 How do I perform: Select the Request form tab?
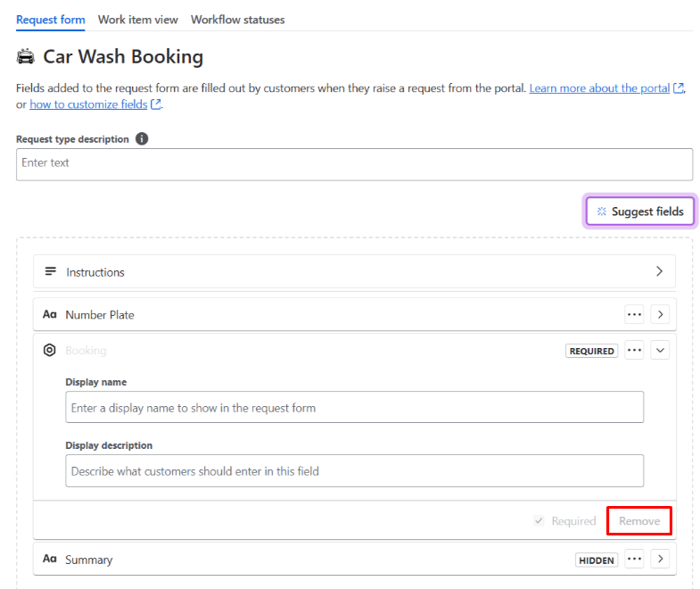click(50, 20)
